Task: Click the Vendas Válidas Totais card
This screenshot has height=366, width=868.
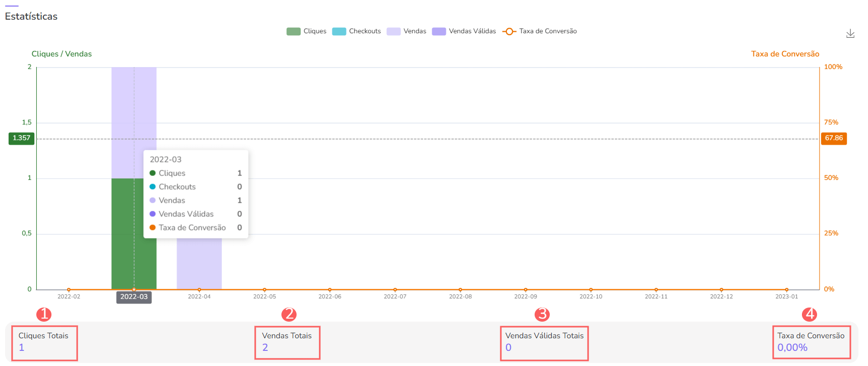Action: [544, 342]
